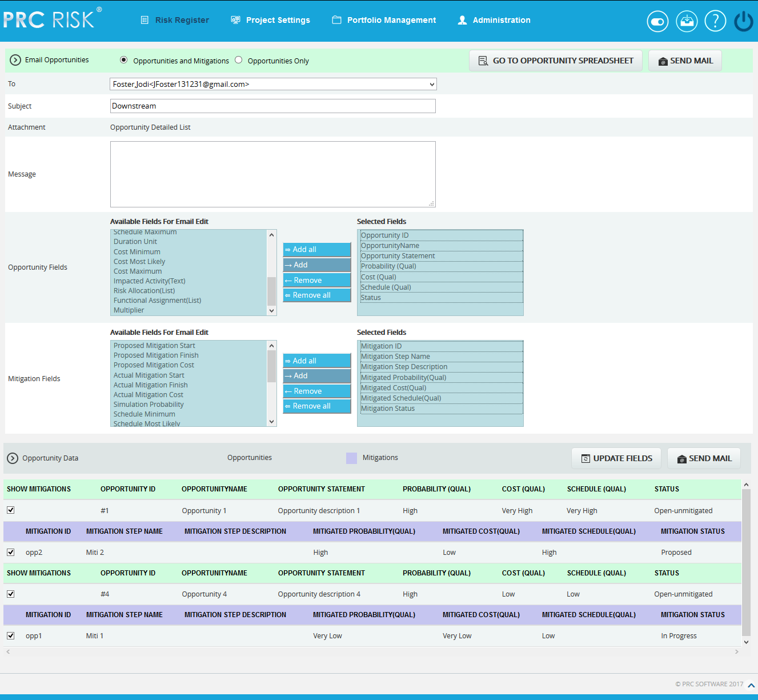The width and height of the screenshot is (758, 700).
Task: Select Mitigation ID in selected fields
Action: (x=440, y=346)
